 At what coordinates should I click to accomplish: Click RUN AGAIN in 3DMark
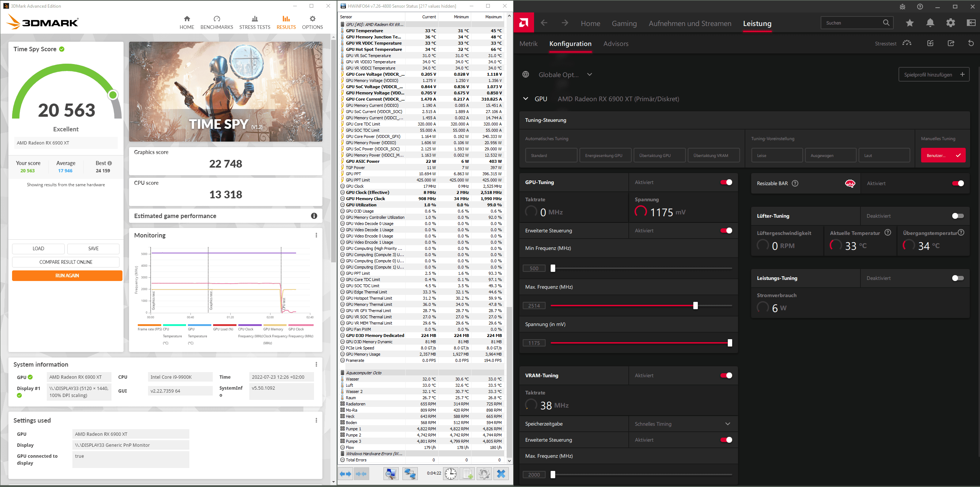tap(67, 276)
